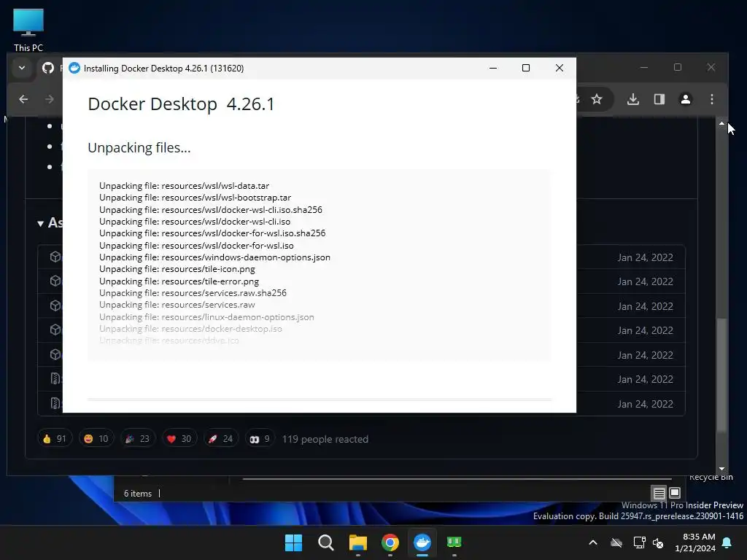747x560 pixels.
Task: Open File Explorer from the taskbar
Action: 357,542
